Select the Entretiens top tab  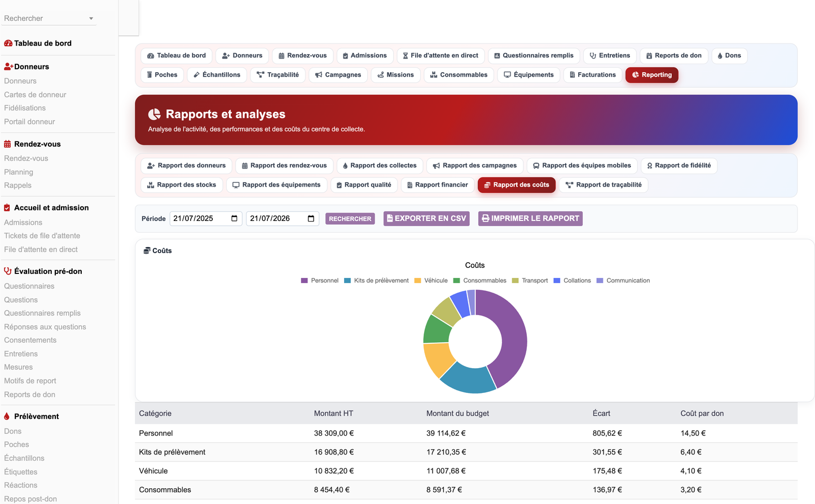(x=610, y=56)
